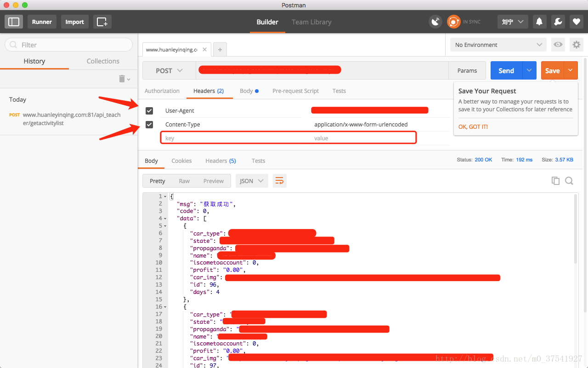This screenshot has height=368, width=588.
Task: Switch response view to Preview
Action: (214, 181)
